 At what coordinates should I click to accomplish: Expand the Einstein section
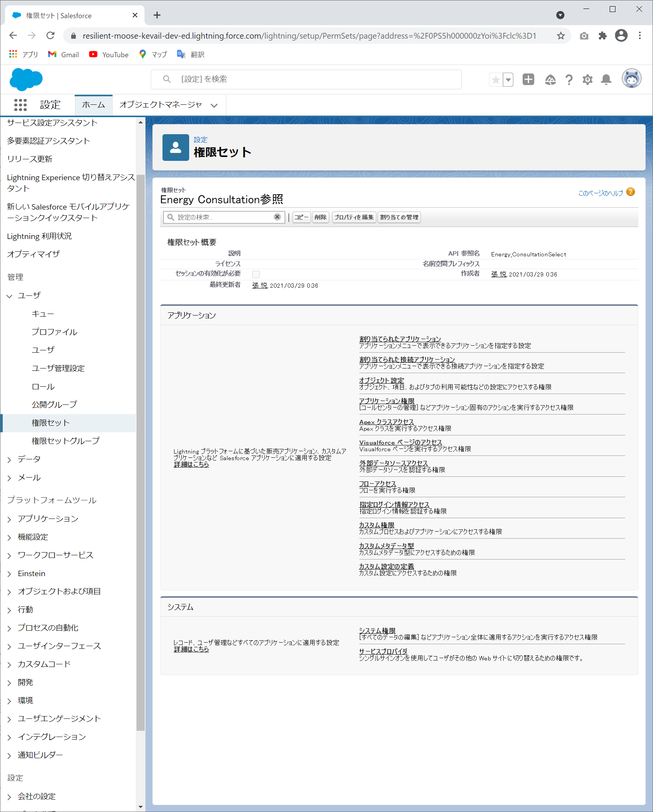coord(10,574)
